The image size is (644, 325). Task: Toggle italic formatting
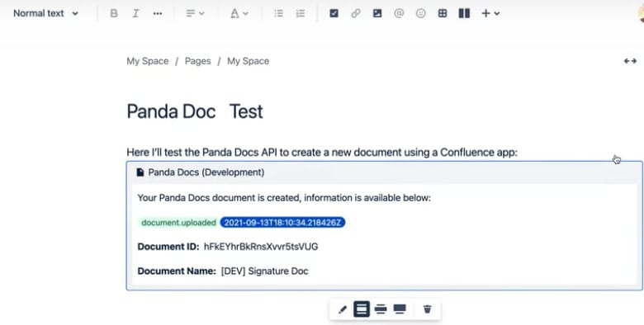(135, 13)
